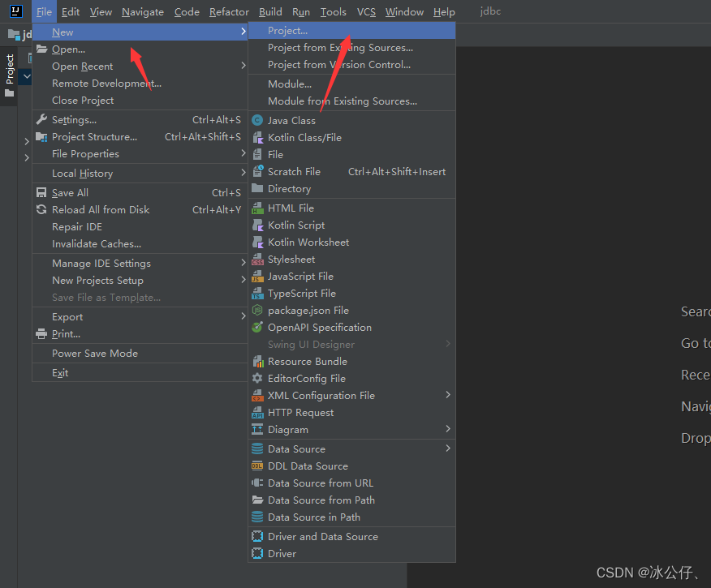The height and width of the screenshot is (588, 711).
Task: Open the Build menu
Action: pyautogui.click(x=270, y=12)
